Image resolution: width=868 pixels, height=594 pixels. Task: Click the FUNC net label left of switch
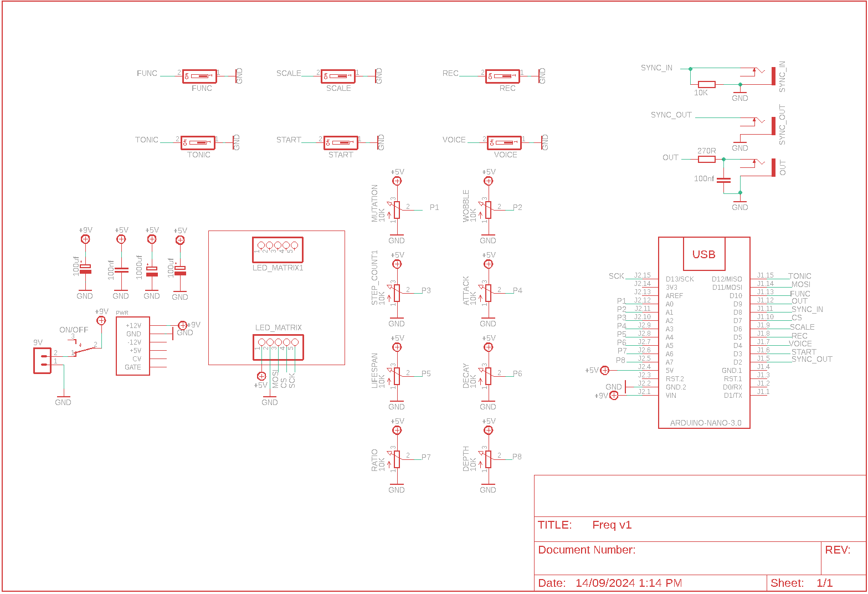(147, 73)
